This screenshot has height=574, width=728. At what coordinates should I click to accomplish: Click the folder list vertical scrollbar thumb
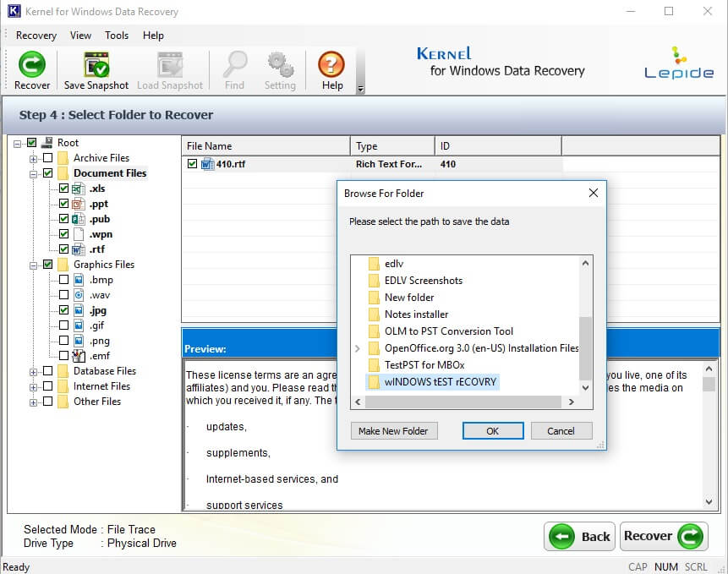[x=585, y=347]
